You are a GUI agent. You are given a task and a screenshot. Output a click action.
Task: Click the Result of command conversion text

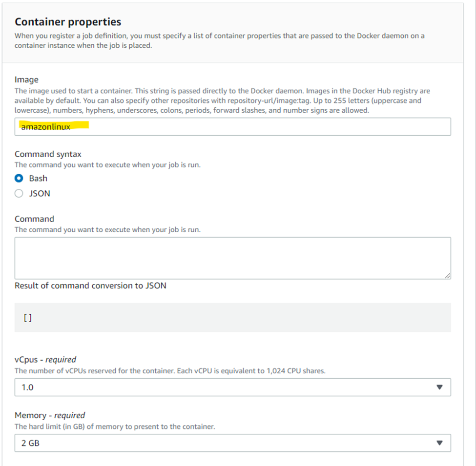90,286
